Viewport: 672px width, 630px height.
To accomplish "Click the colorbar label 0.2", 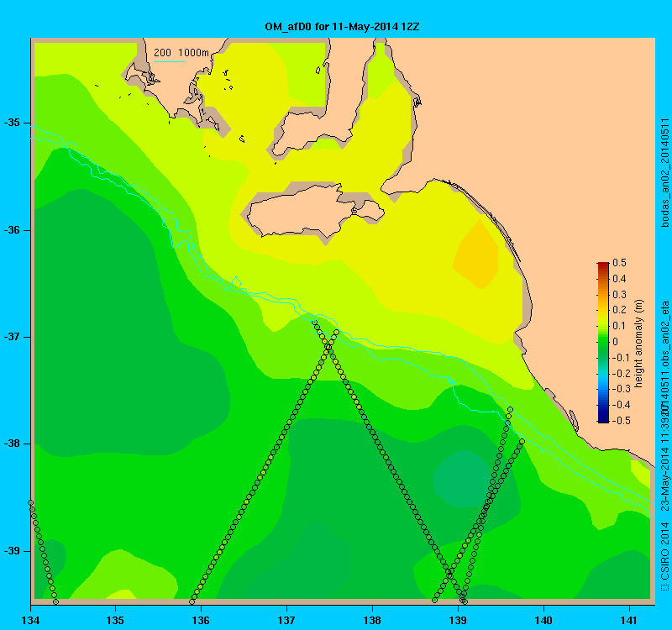I will 620,310.
